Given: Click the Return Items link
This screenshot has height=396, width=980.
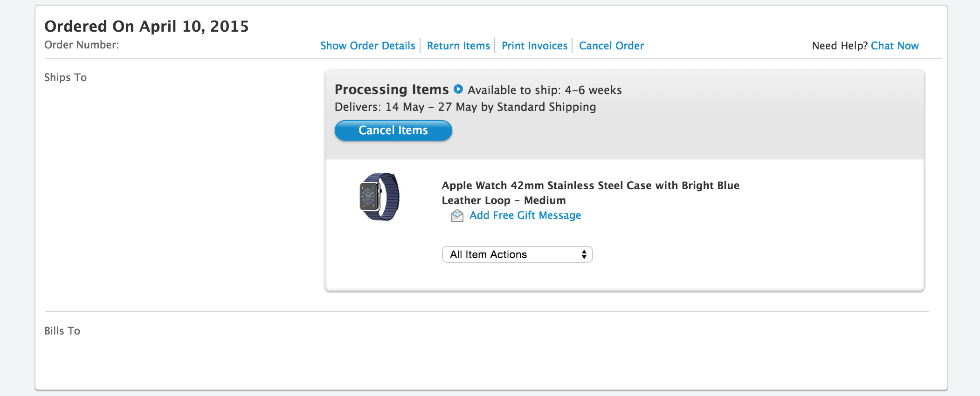Looking at the screenshot, I should pos(458,46).
